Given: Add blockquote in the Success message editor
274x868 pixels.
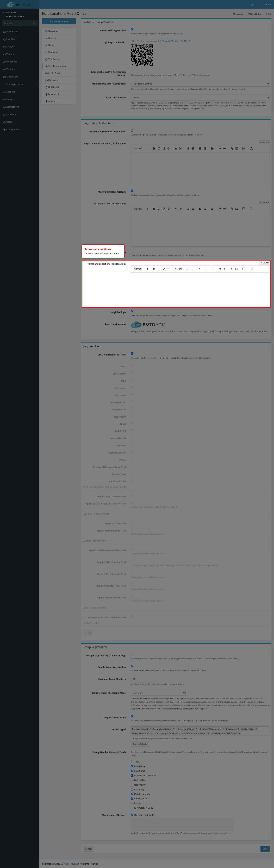Looking at the screenshot, I should point(220,209).
